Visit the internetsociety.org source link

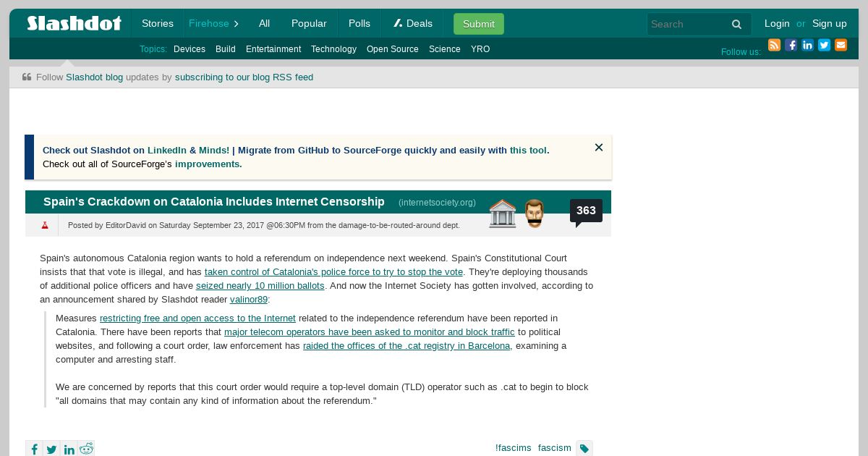coord(437,203)
